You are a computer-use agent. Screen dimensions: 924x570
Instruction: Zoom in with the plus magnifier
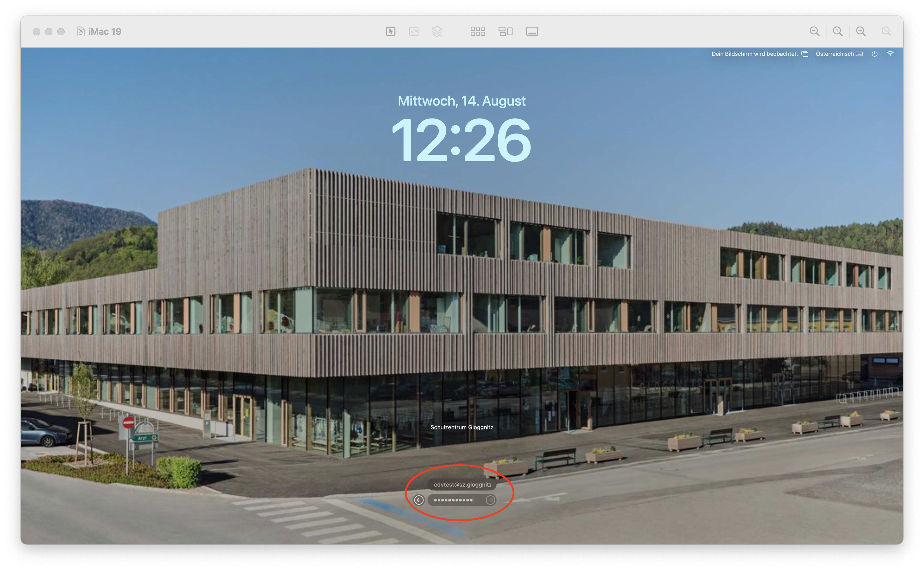tap(861, 31)
